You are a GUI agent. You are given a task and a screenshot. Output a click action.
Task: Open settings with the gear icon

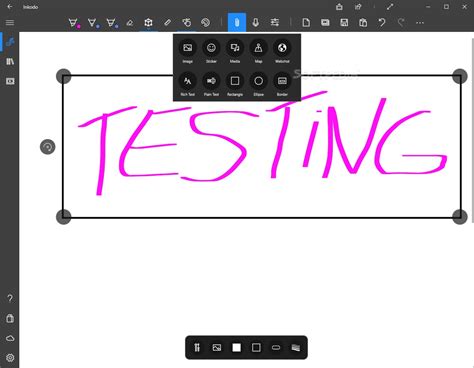tap(10, 358)
